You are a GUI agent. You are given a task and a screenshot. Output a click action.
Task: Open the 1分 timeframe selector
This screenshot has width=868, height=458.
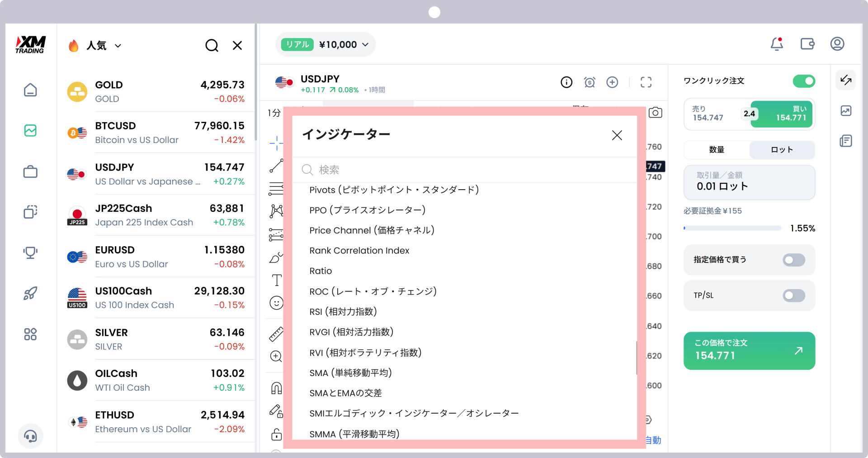[x=274, y=113]
